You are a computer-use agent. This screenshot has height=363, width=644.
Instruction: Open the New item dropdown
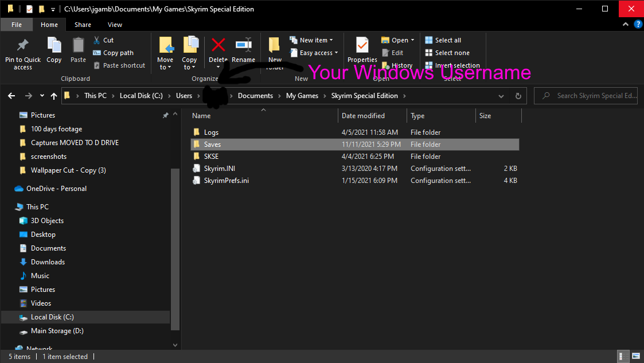(x=311, y=40)
